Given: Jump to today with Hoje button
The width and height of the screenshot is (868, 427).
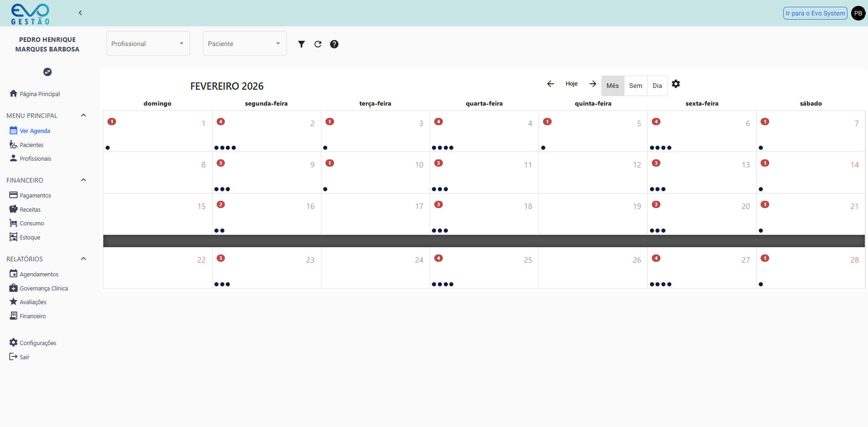Looking at the screenshot, I should (571, 84).
